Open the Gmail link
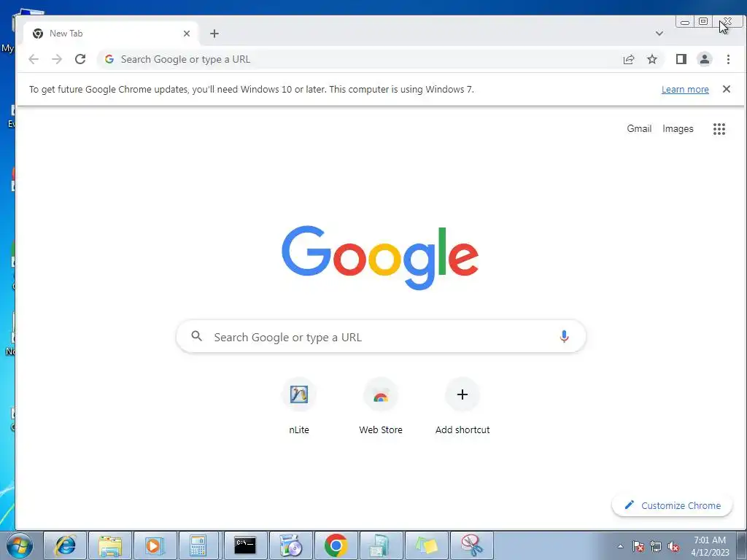The height and width of the screenshot is (560, 747). tap(639, 128)
